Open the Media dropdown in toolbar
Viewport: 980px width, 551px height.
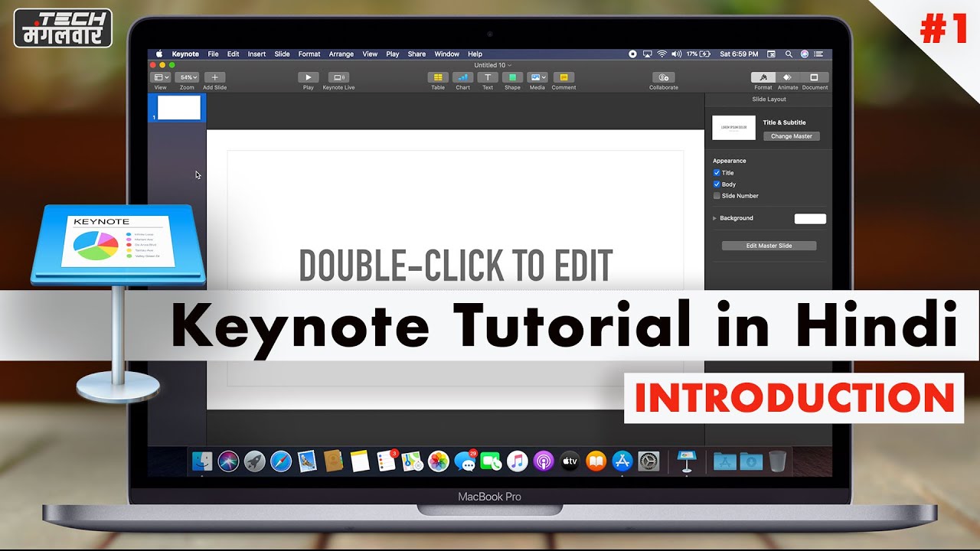click(537, 77)
